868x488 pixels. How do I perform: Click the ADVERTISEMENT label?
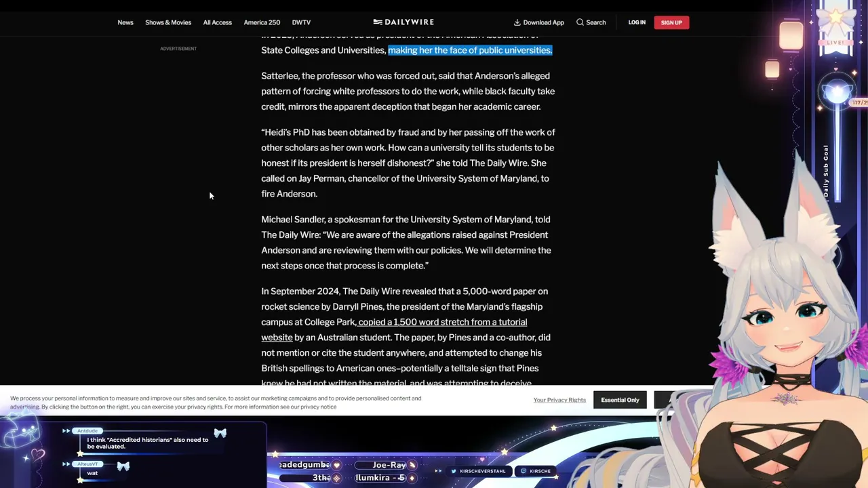(178, 49)
